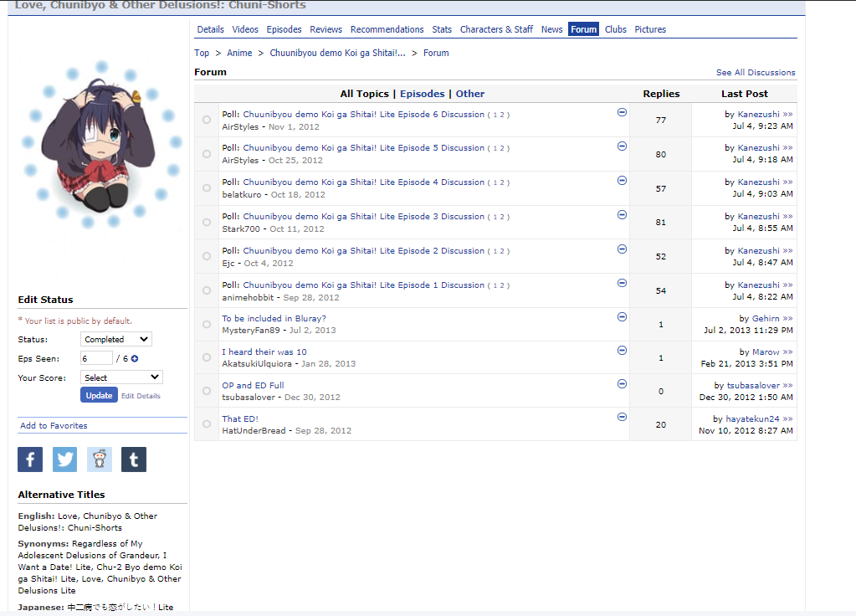Click minus icon for Episode 3 Discussion
Viewport: 856px width, 616px height.
(622, 214)
